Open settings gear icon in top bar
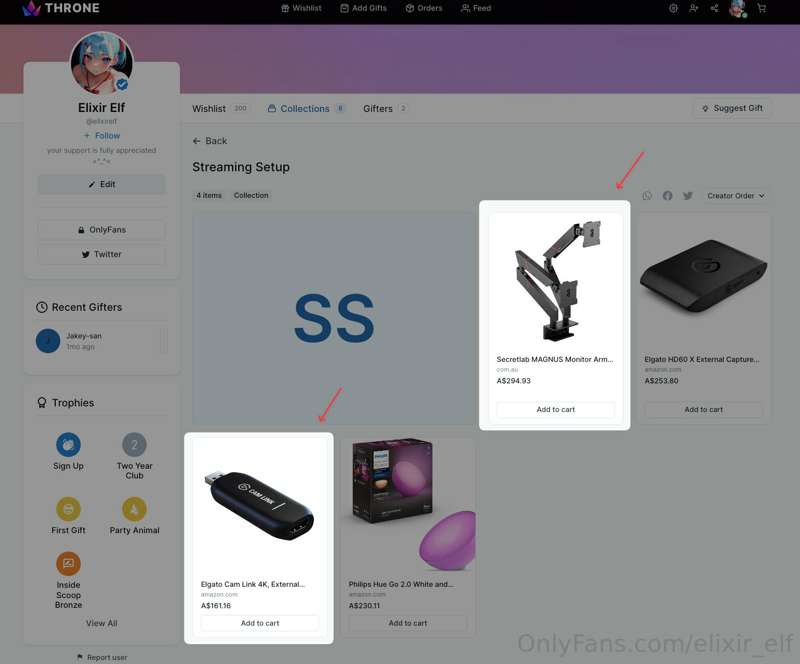This screenshot has height=664, width=800. click(x=673, y=8)
